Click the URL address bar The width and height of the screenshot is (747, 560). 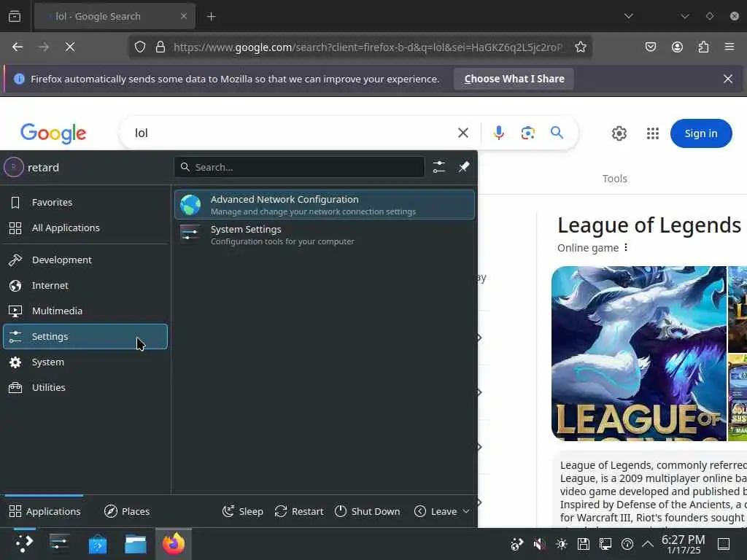click(368, 47)
